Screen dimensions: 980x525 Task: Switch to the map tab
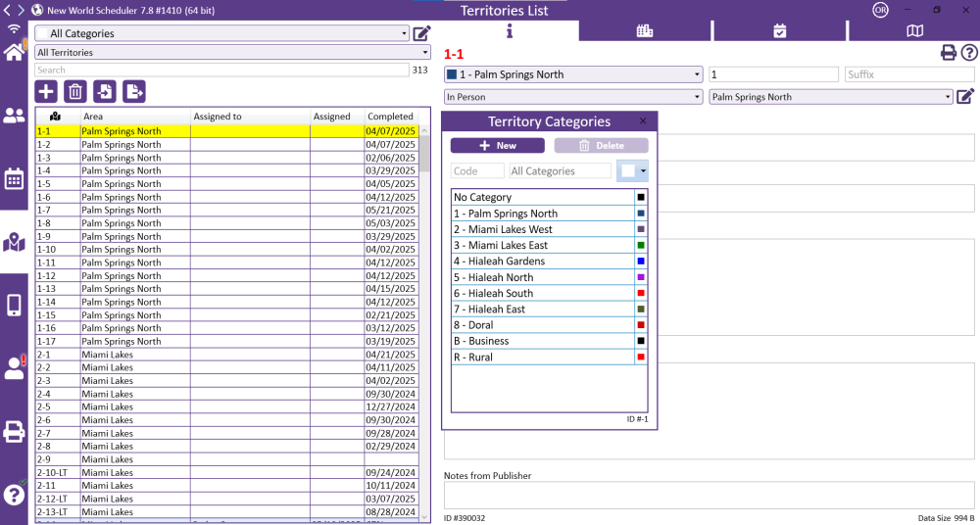click(913, 31)
